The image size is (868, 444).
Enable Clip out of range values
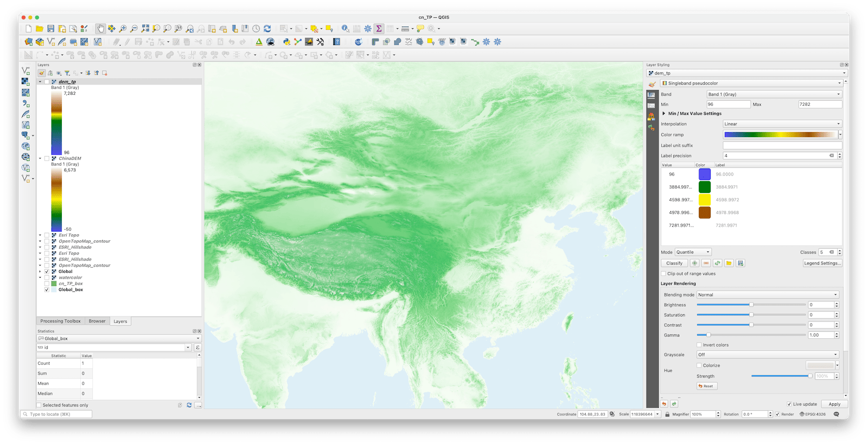pos(663,274)
